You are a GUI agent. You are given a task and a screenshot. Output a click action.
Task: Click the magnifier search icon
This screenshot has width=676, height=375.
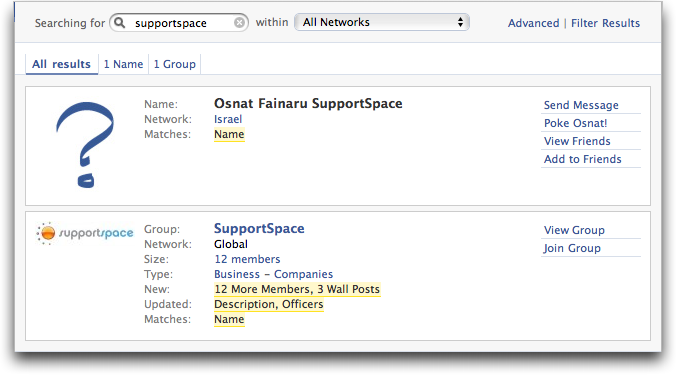[x=119, y=22]
